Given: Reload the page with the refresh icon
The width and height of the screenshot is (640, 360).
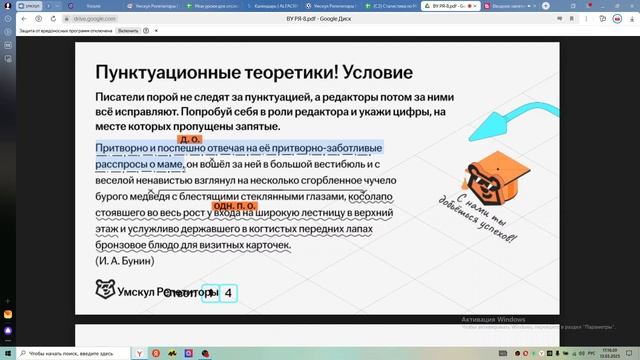Looking at the screenshot, I should (53, 19).
